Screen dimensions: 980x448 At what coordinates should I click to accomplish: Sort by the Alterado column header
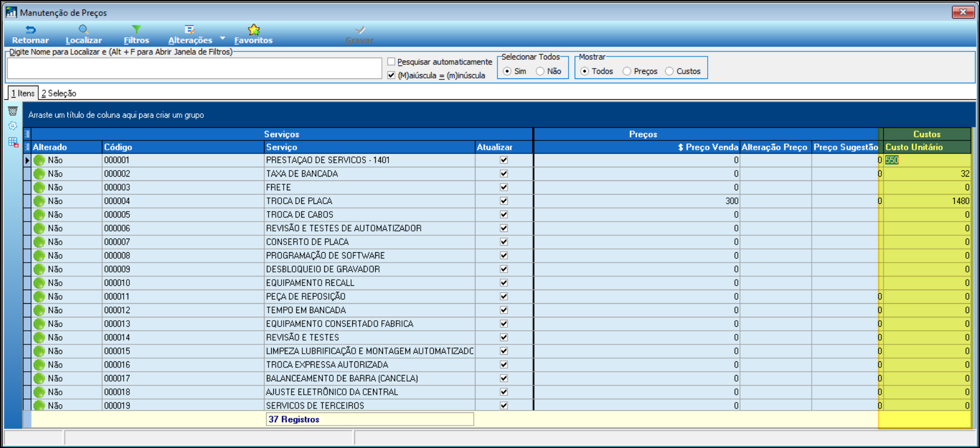67,147
